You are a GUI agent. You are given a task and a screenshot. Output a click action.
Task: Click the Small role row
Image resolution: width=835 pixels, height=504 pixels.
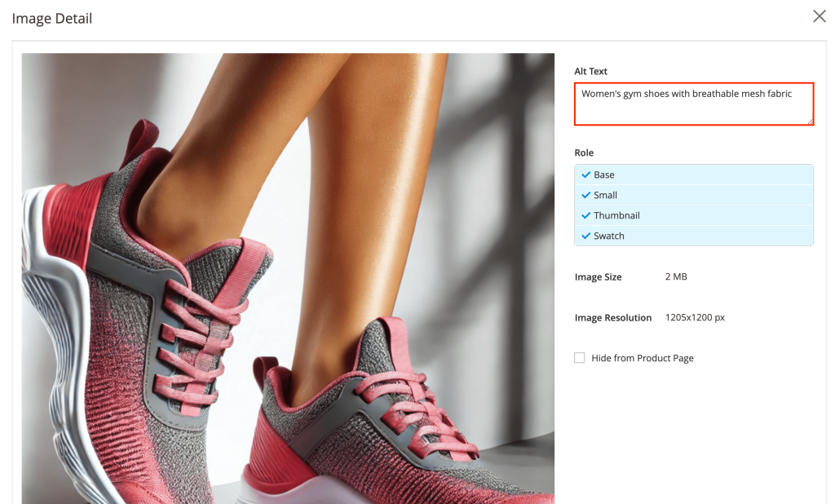pyautogui.click(x=694, y=195)
